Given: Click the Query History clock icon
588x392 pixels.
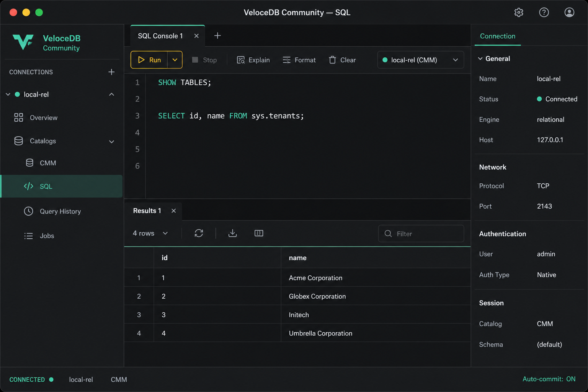Looking at the screenshot, I should click(x=29, y=211).
